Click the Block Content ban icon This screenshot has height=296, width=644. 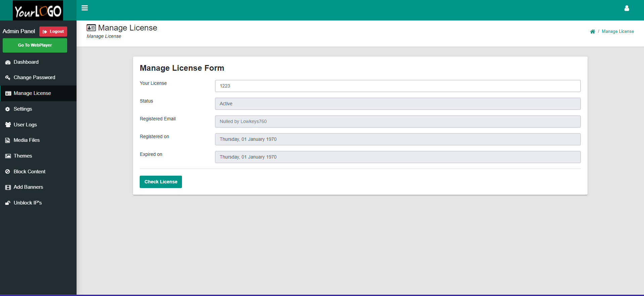click(8, 172)
